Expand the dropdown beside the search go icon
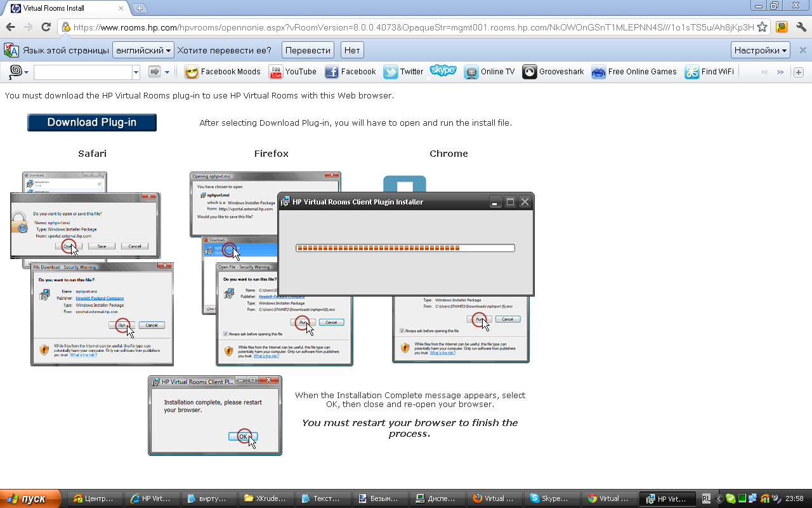Viewport: 812px width, 508px height. point(167,72)
